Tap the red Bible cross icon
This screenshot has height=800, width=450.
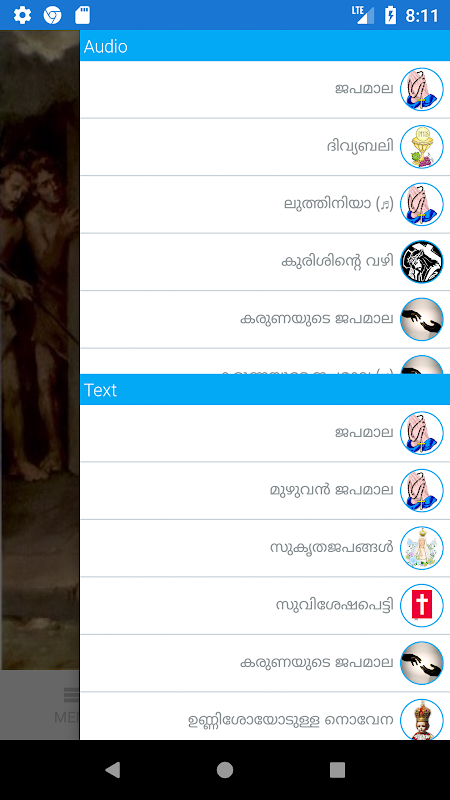point(421,606)
